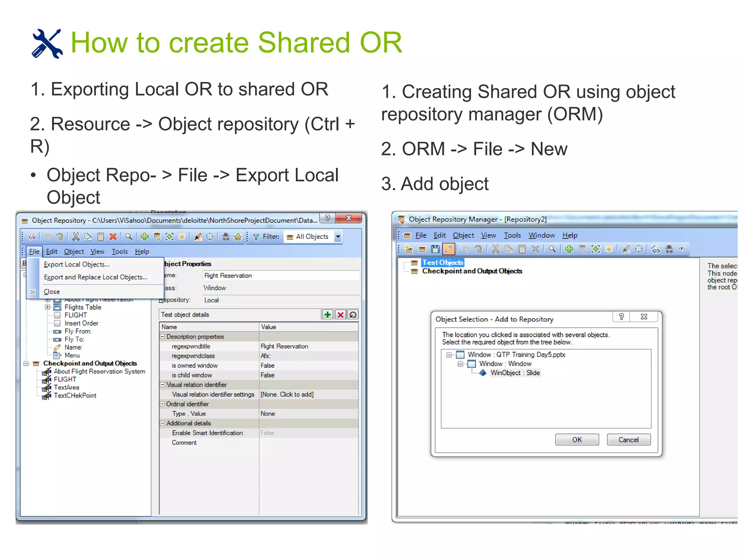Click Object Spy icon in Object Repository toolbar
This screenshot has height=560, width=747.
tap(226, 237)
